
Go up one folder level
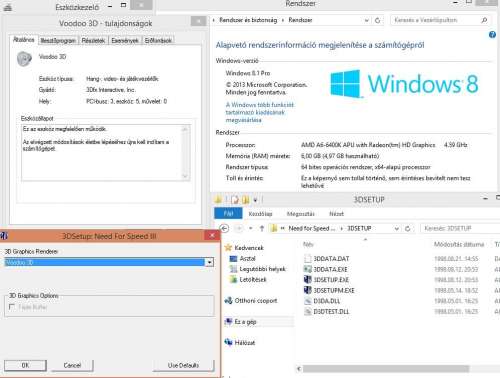click(262, 228)
